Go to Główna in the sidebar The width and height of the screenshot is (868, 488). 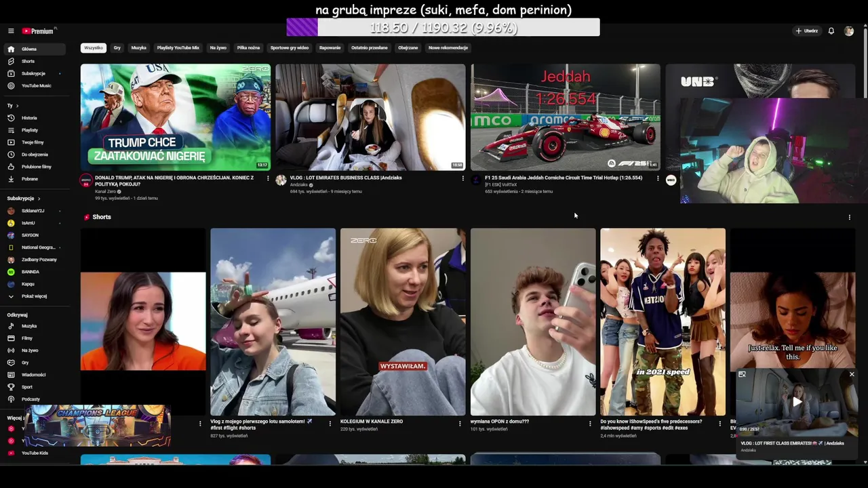click(36, 49)
